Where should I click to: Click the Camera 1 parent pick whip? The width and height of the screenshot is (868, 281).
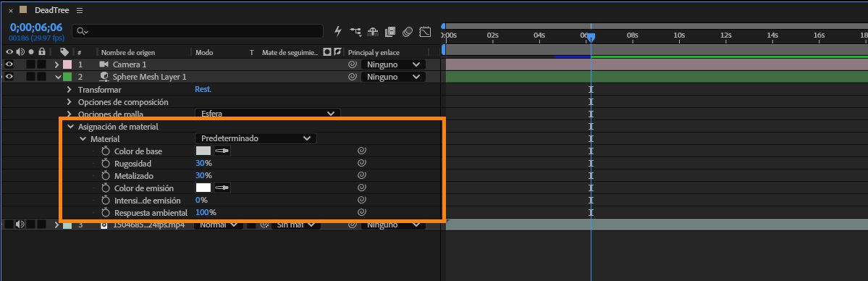[352, 64]
